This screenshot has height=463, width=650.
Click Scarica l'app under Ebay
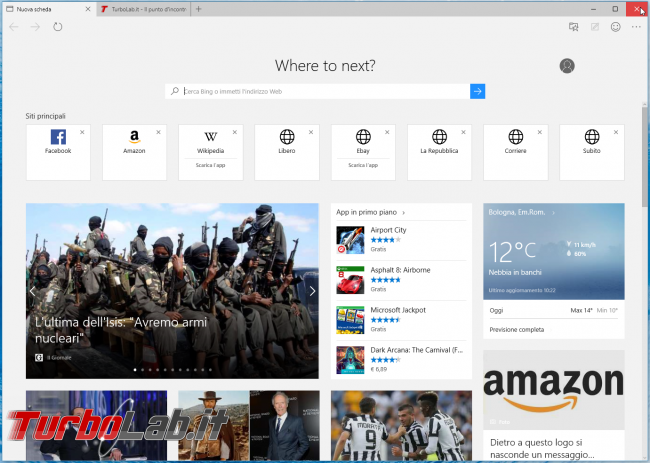coord(363,165)
